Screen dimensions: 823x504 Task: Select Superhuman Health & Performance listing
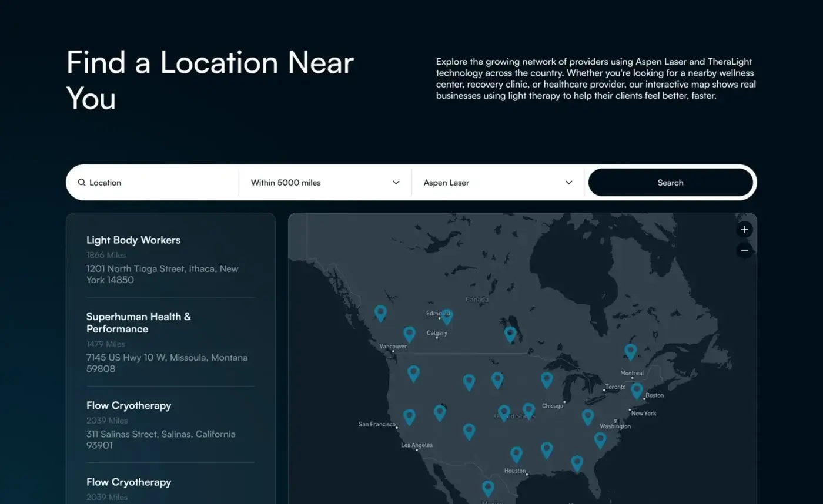pyautogui.click(x=139, y=322)
